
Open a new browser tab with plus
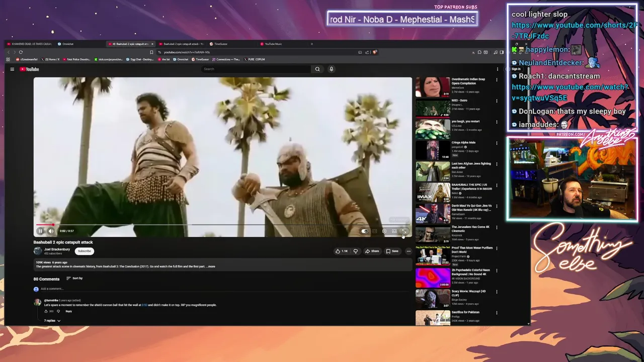[311, 44]
